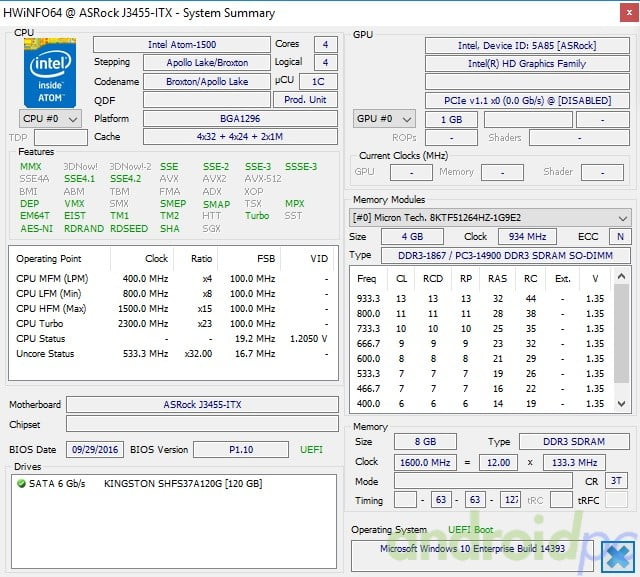Expand the Micron Tech. memory module dropdown
The width and height of the screenshot is (640, 577).
pyautogui.click(x=490, y=217)
